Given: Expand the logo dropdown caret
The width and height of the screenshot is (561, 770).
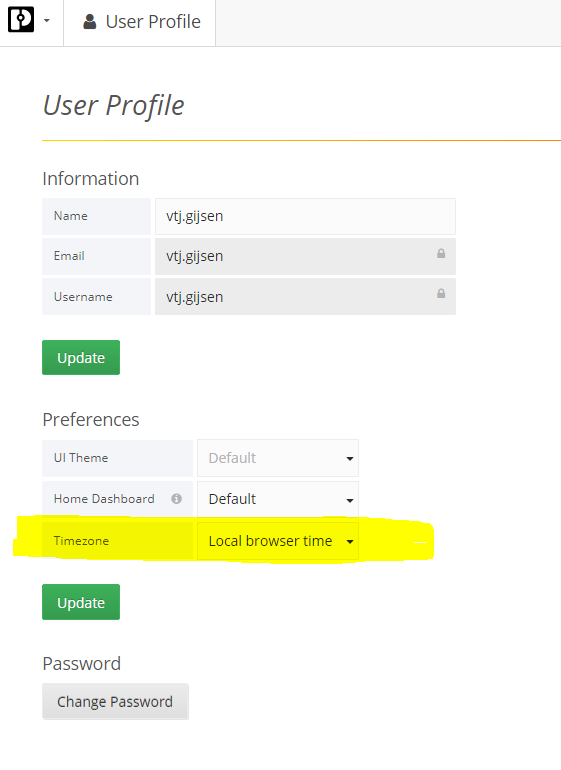Looking at the screenshot, I should [x=47, y=21].
